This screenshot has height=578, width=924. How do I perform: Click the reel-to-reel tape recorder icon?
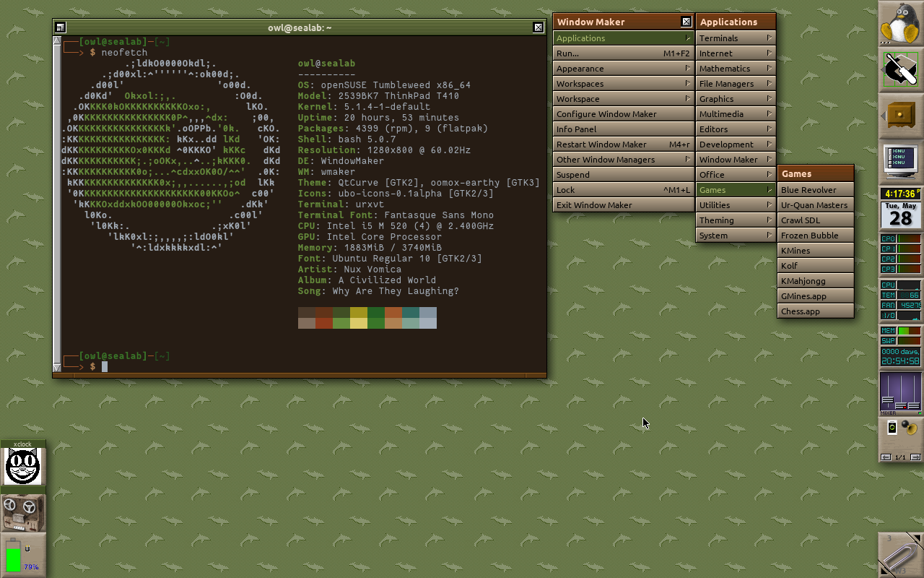tap(23, 512)
